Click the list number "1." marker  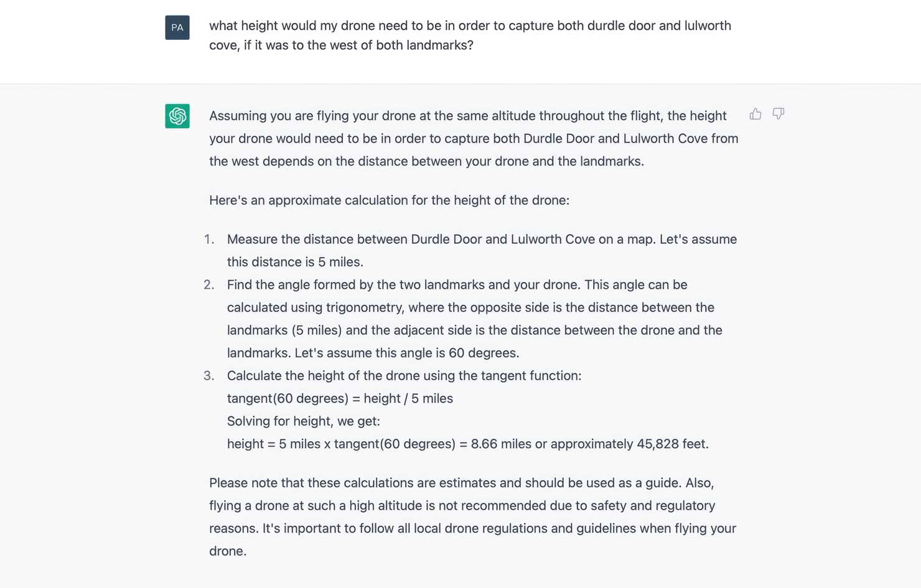209,240
